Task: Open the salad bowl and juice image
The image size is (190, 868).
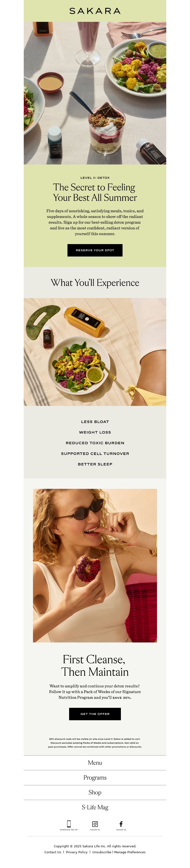Action: point(95,352)
